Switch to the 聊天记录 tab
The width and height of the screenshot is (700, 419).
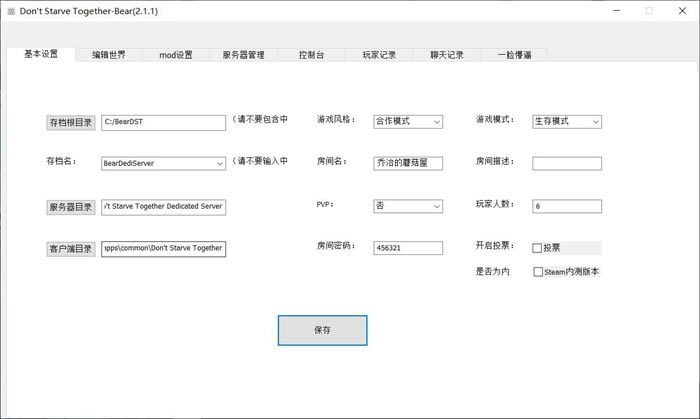(x=447, y=55)
